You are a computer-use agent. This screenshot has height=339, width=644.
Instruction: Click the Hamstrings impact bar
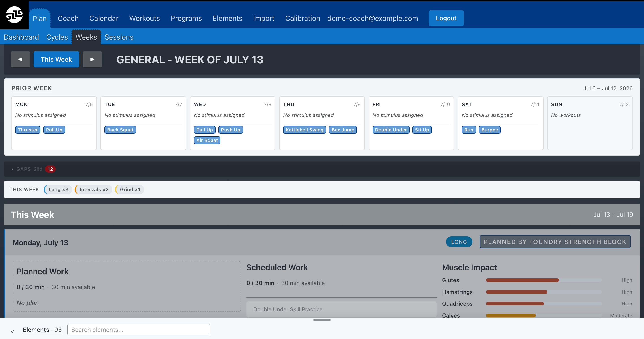[544, 292]
